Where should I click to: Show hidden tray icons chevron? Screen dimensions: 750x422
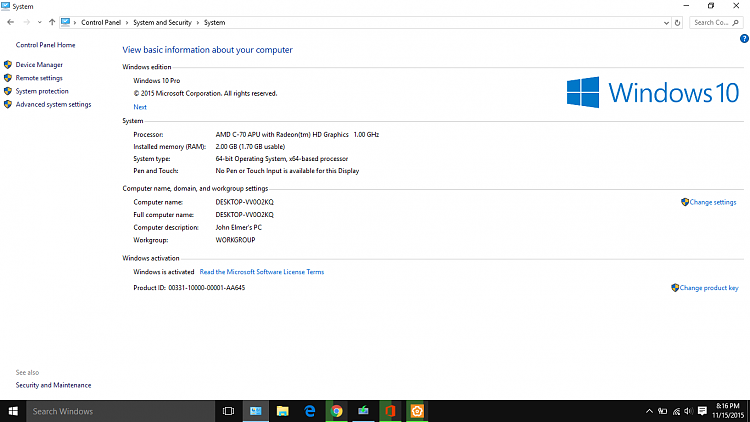649,411
